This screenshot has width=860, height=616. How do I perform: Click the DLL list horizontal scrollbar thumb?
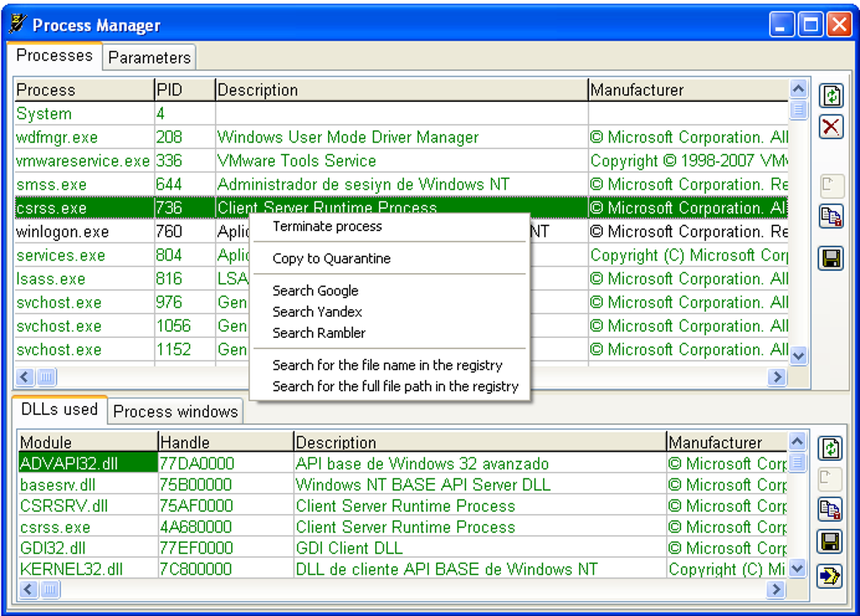pyautogui.click(x=50, y=590)
